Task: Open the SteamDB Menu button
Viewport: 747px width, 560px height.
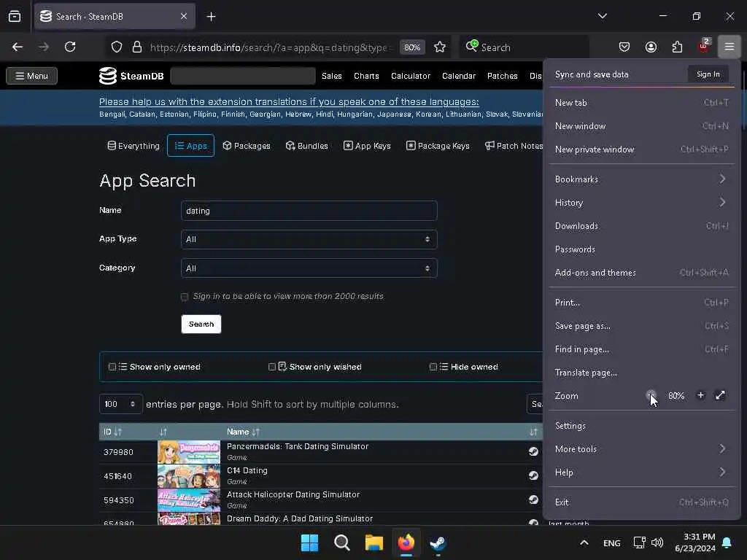Action: click(x=32, y=76)
